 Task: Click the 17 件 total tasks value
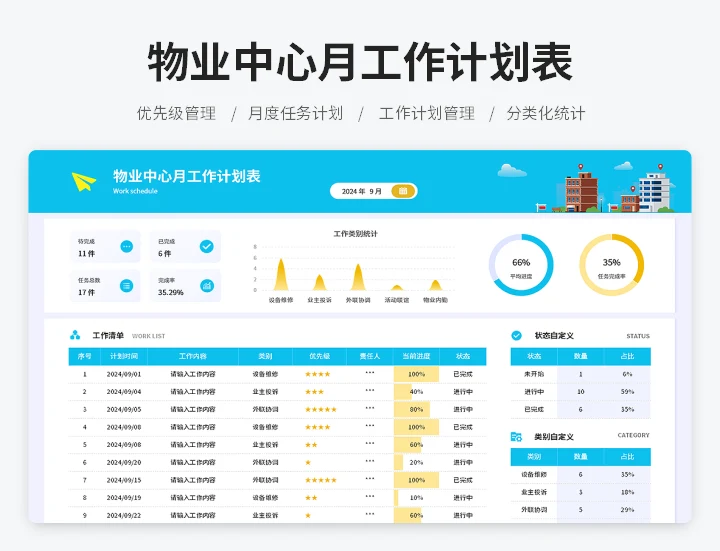[86, 292]
